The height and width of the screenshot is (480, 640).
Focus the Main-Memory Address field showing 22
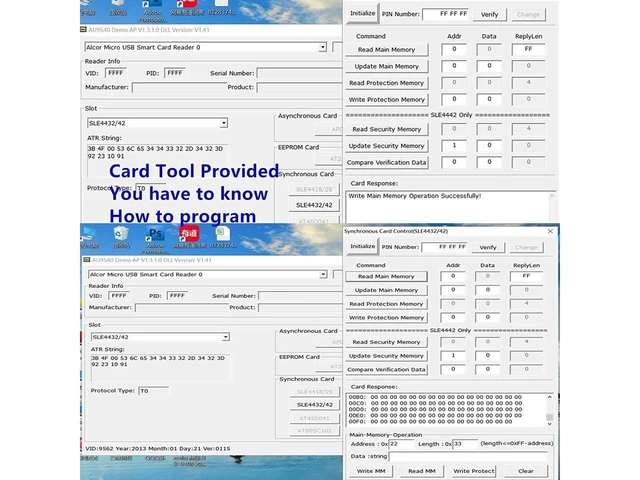[401, 444]
